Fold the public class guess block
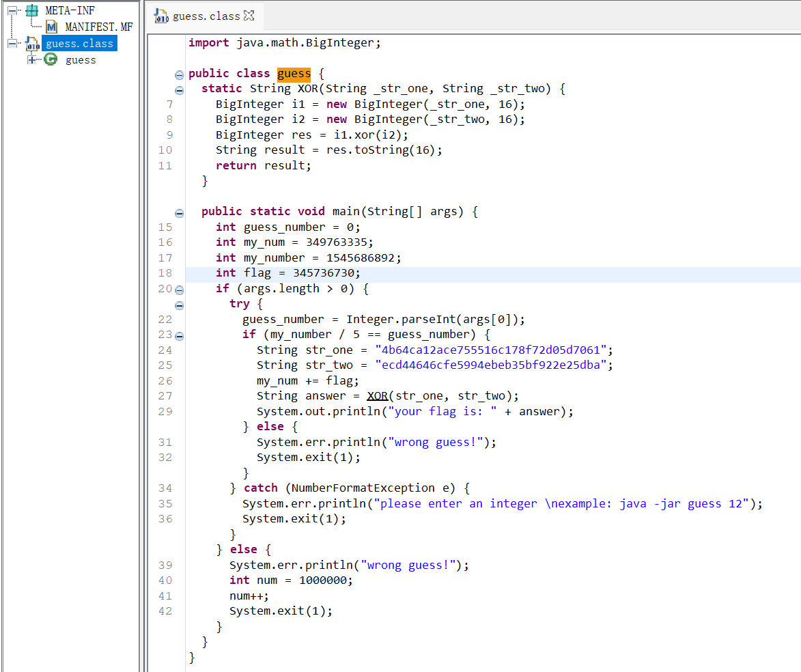Viewport: 801px width, 672px height. click(x=179, y=74)
